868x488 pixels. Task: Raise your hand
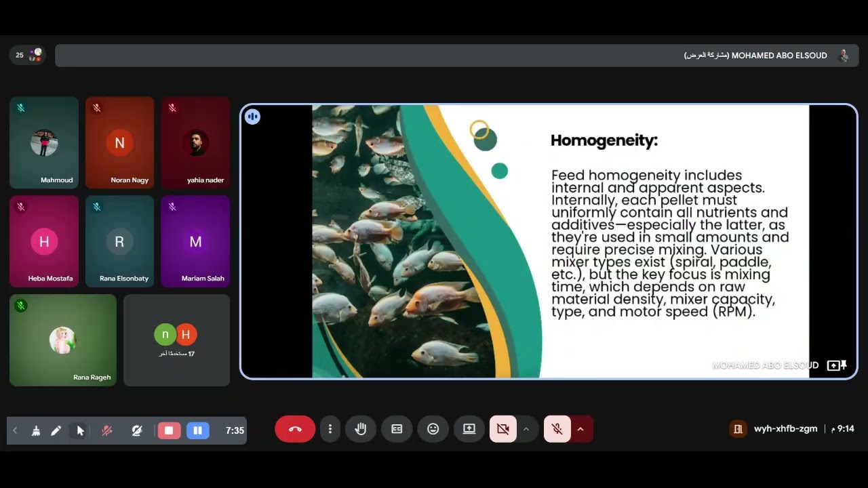pos(361,429)
